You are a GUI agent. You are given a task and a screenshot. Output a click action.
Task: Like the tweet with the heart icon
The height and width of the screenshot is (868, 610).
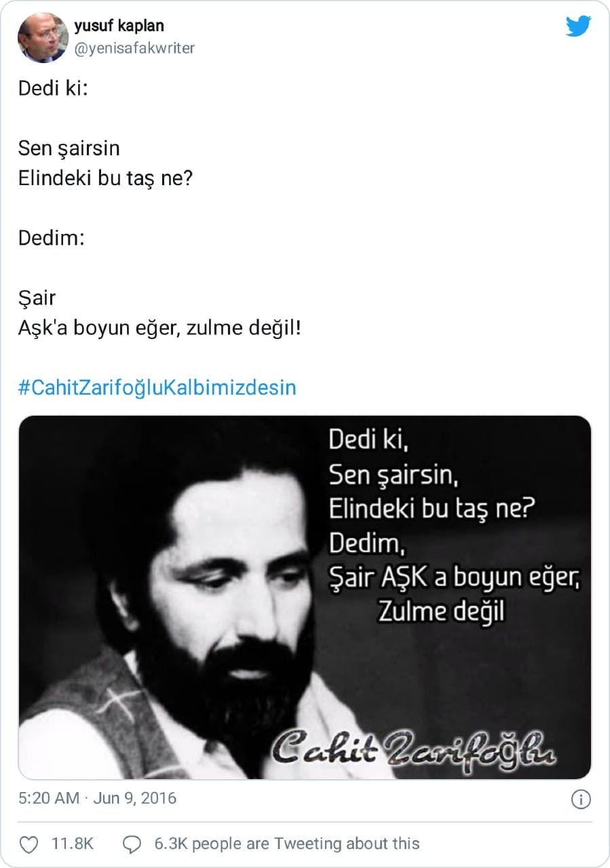[28, 844]
